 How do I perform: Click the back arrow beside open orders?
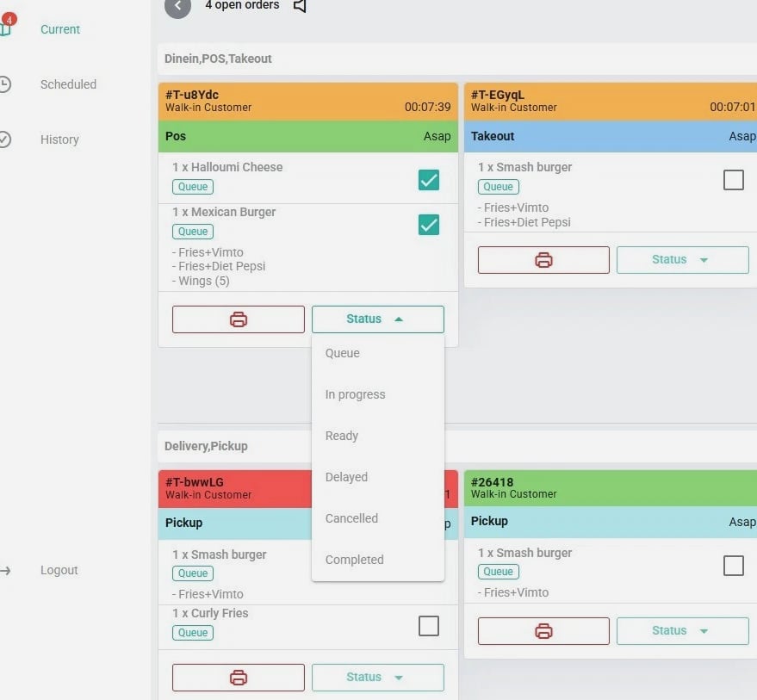[177, 6]
